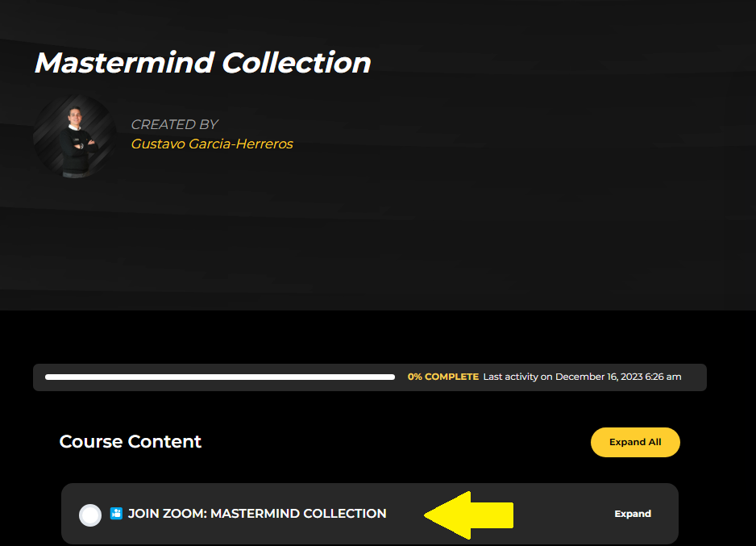The height and width of the screenshot is (546, 756).
Task: Click the CREATED BY label
Action: (x=174, y=124)
